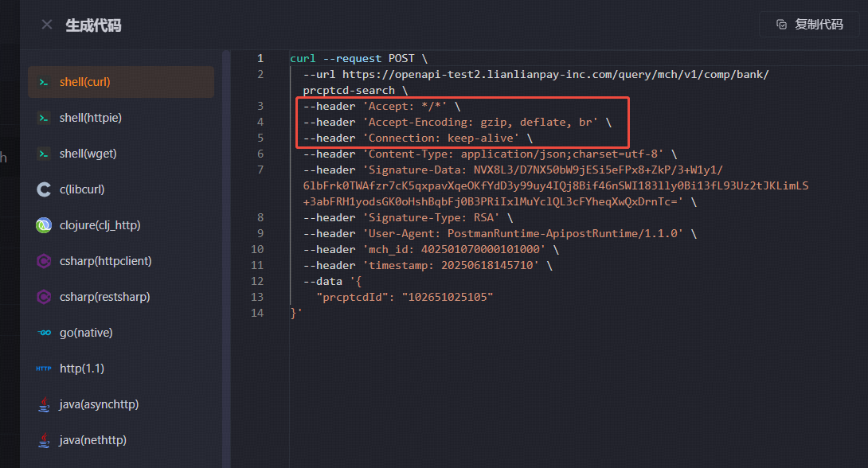Choose csharp(httpclient) code generator
The height and width of the screenshot is (468, 868).
(121, 261)
